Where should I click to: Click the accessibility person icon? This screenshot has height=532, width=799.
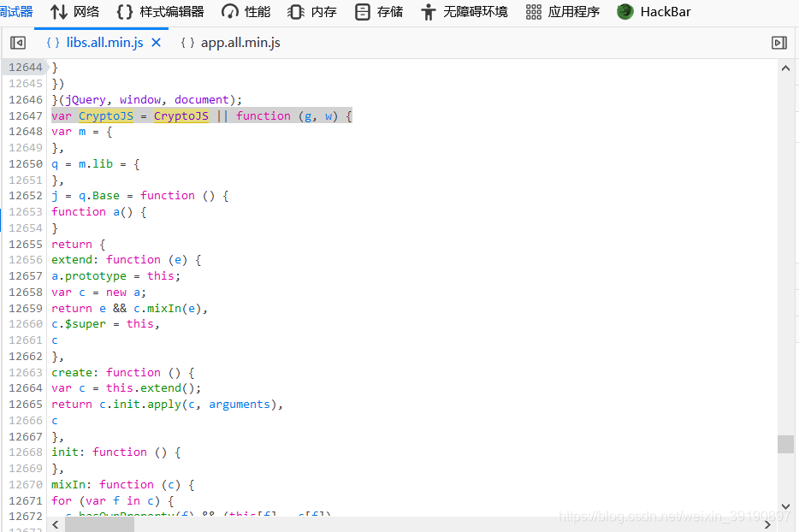429,12
